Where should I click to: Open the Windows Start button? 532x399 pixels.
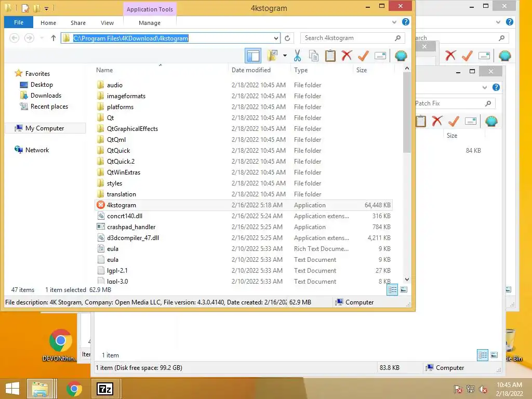coord(12,389)
